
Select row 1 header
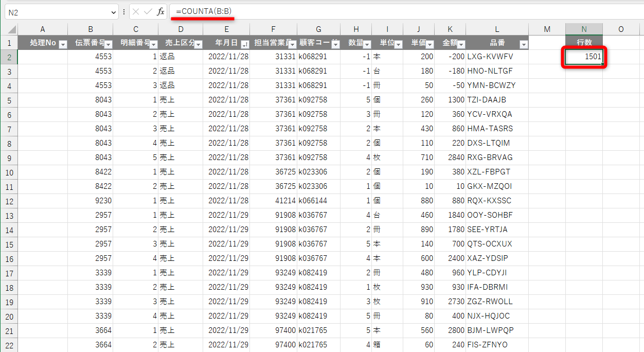coord(9,43)
